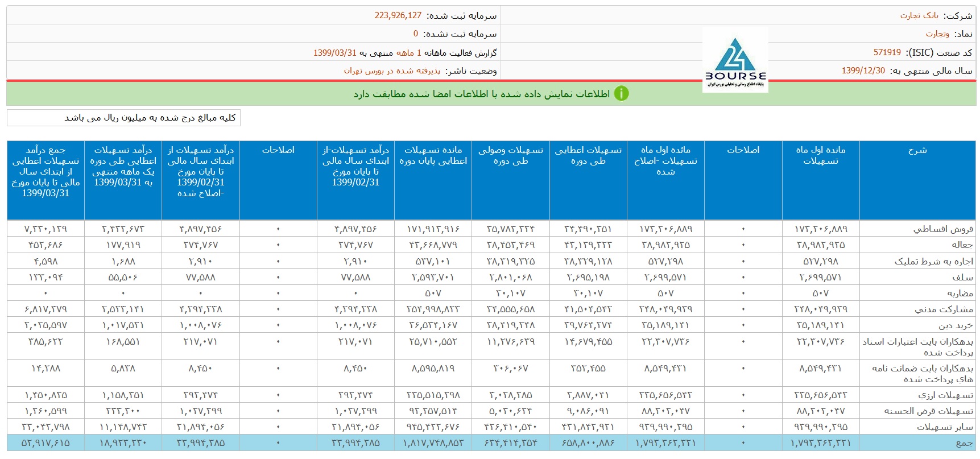This screenshot has width=980, height=459.
Task: Click 'مشارکت مدني' ending balance '۲۵۴,۹۹۸,۸۲۳'
Action: click(433, 309)
